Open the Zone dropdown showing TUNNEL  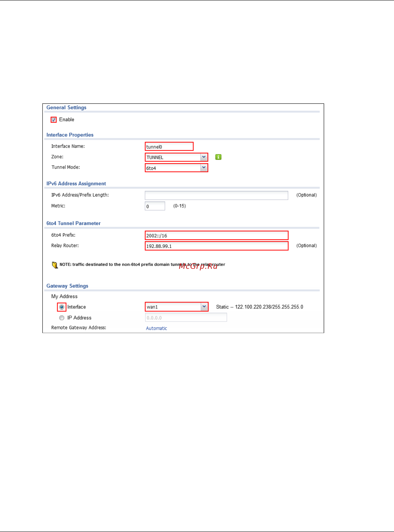tap(176, 157)
